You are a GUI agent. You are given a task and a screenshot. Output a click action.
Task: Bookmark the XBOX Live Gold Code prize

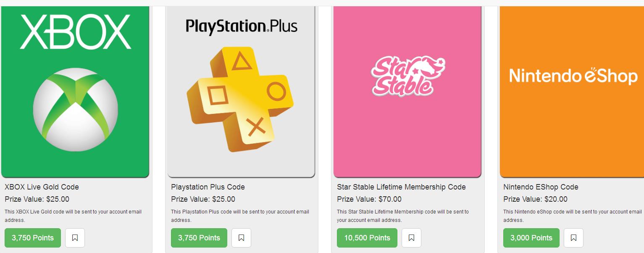(x=75, y=238)
